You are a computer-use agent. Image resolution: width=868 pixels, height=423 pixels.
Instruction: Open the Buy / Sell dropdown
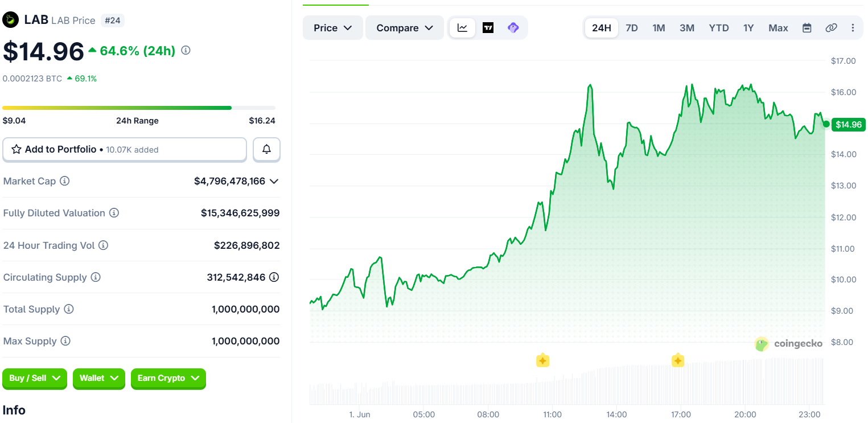35,378
